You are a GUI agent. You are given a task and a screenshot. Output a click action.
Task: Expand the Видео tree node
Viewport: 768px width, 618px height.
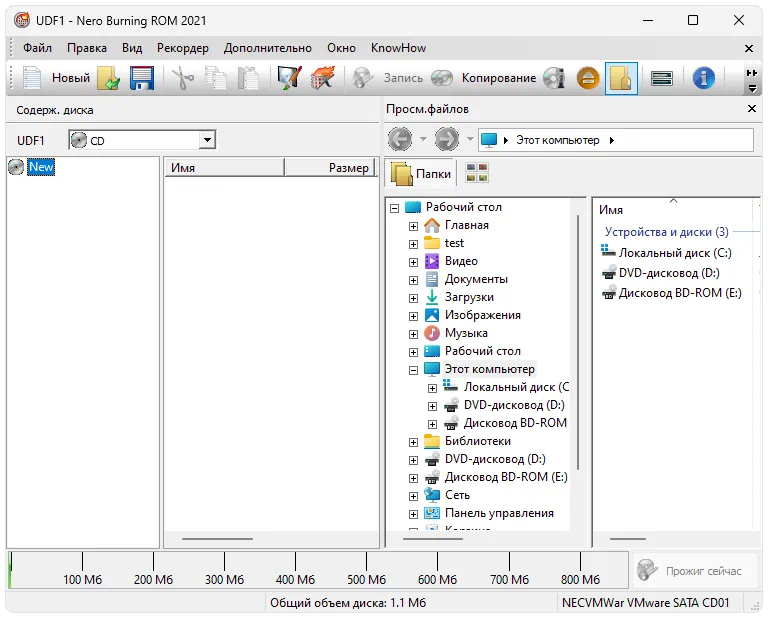coord(413,262)
